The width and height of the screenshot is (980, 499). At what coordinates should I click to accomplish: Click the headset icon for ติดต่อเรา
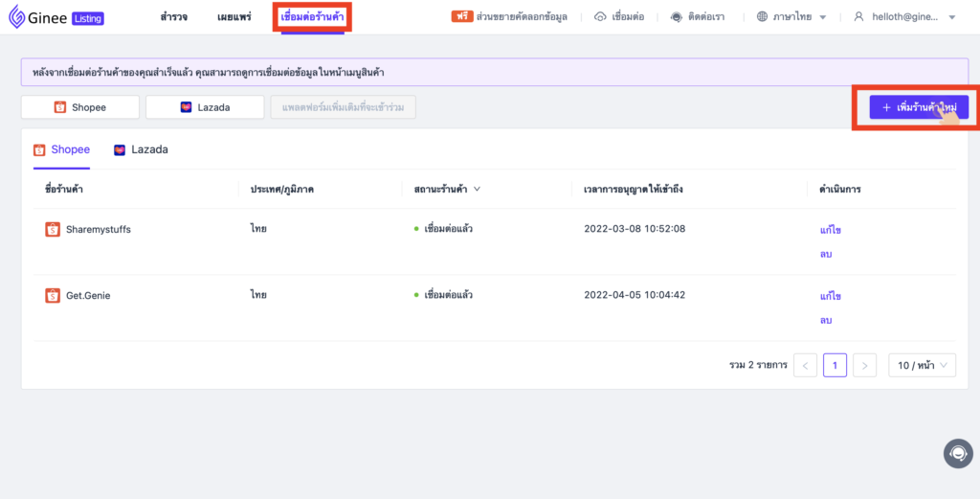[x=677, y=17]
